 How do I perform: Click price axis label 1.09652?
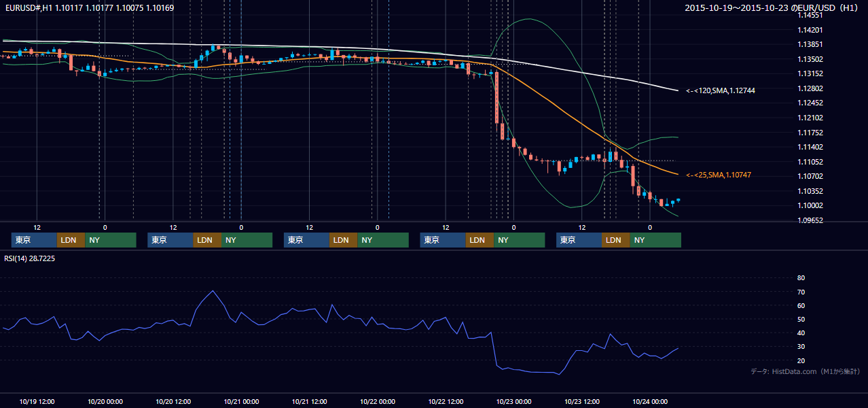point(811,220)
